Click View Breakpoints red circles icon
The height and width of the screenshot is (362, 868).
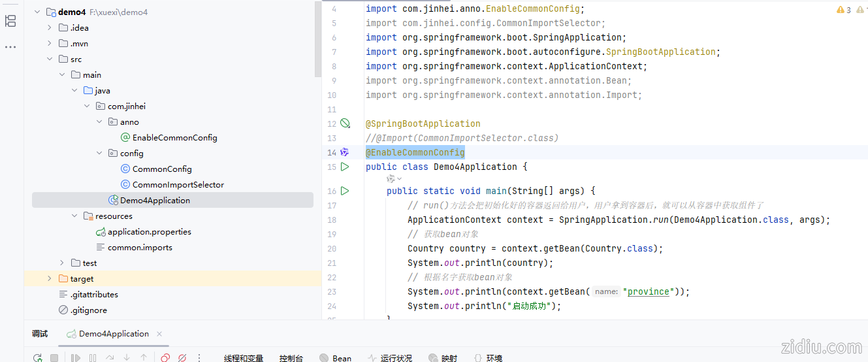pyautogui.click(x=165, y=358)
